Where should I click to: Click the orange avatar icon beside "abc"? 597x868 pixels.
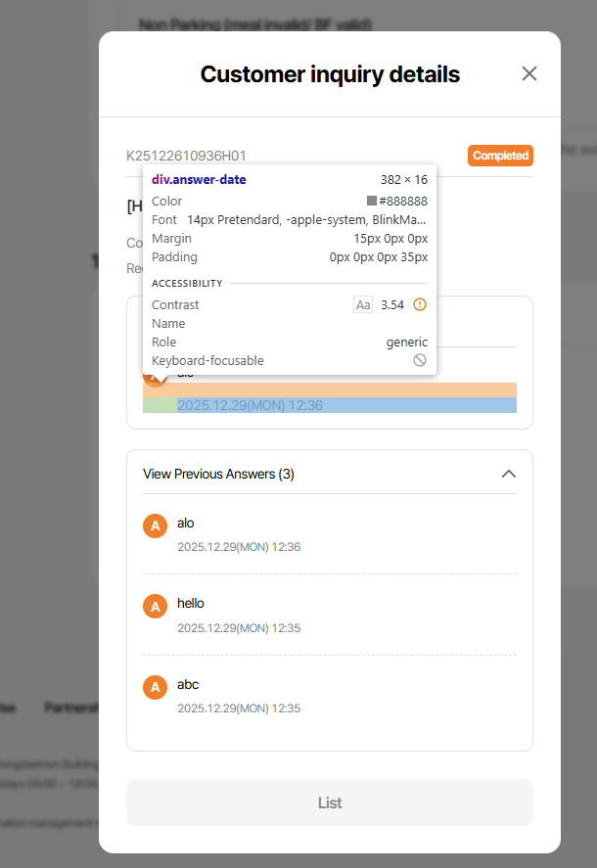(155, 687)
